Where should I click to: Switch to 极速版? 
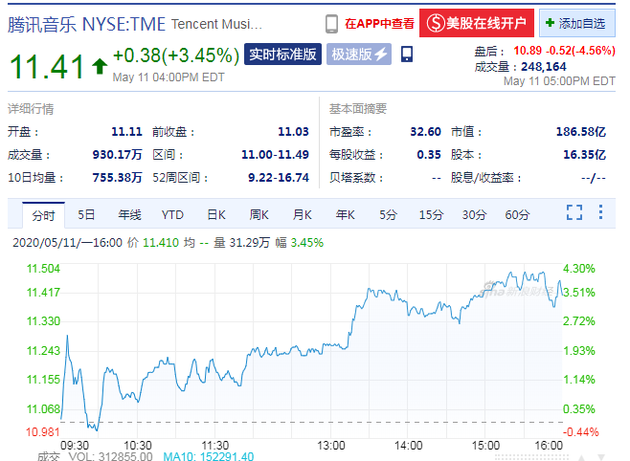(x=358, y=54)
